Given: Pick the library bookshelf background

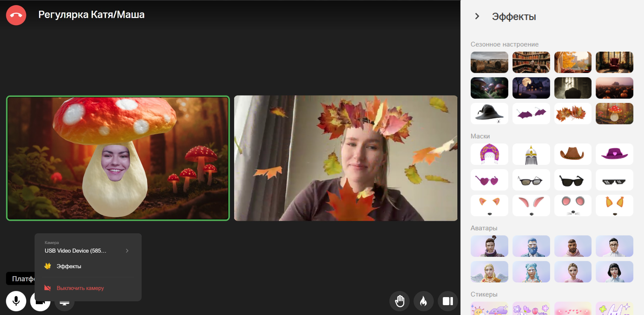Looking at the screenshot, I should (531, 62).
